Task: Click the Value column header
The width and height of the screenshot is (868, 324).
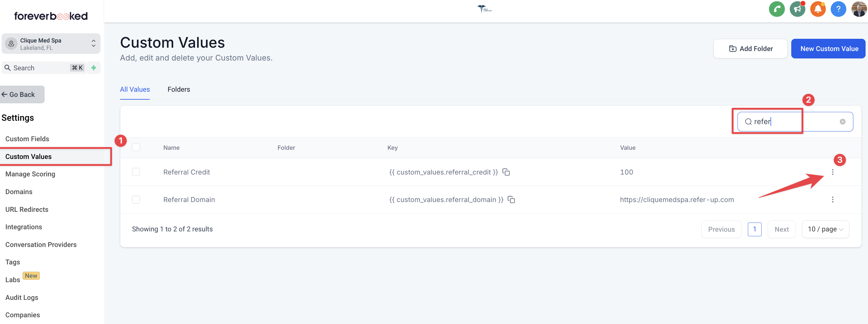Action: click(x=627, y=148)
